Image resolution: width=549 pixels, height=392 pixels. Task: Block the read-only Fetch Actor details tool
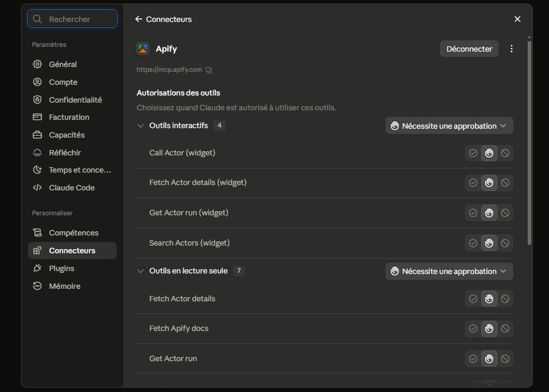[505, 299]
